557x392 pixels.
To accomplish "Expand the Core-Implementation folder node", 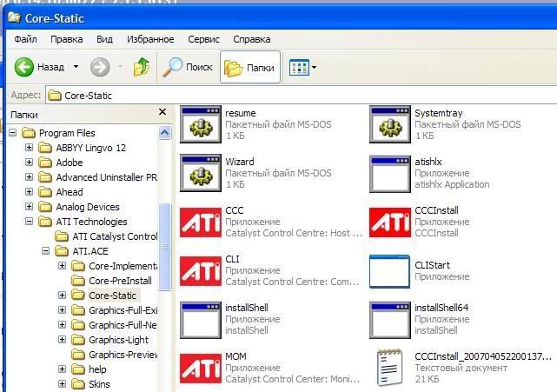I will pyautogui.click(x=62, y=265).
